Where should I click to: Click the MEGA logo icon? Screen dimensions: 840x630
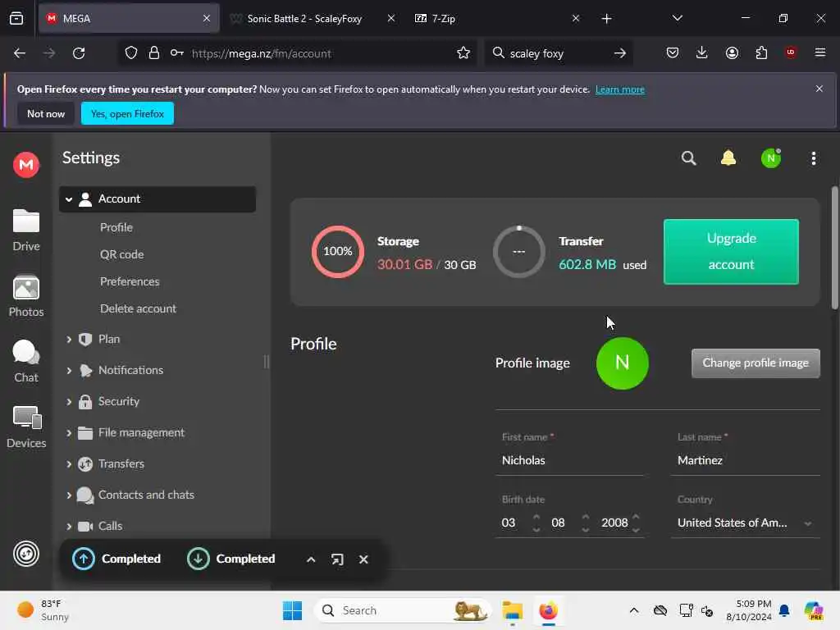click(26, 164)
